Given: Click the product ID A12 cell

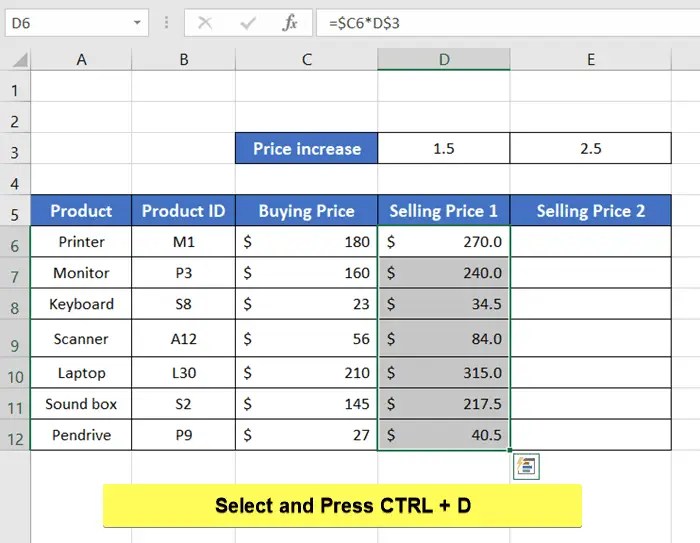Looking at the screenshot, I should pyautogui.click(x=183, y=338).
